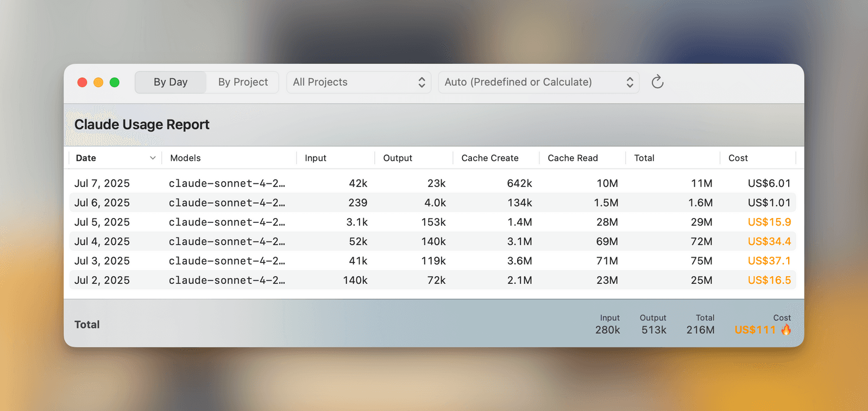Click the total cost US$111
868x411 pixels.
click(x=755, y=330)
